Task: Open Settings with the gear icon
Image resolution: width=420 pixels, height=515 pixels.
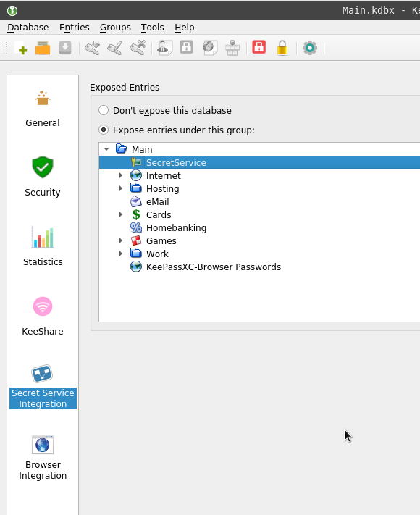Action: click(x=310, y=48)
